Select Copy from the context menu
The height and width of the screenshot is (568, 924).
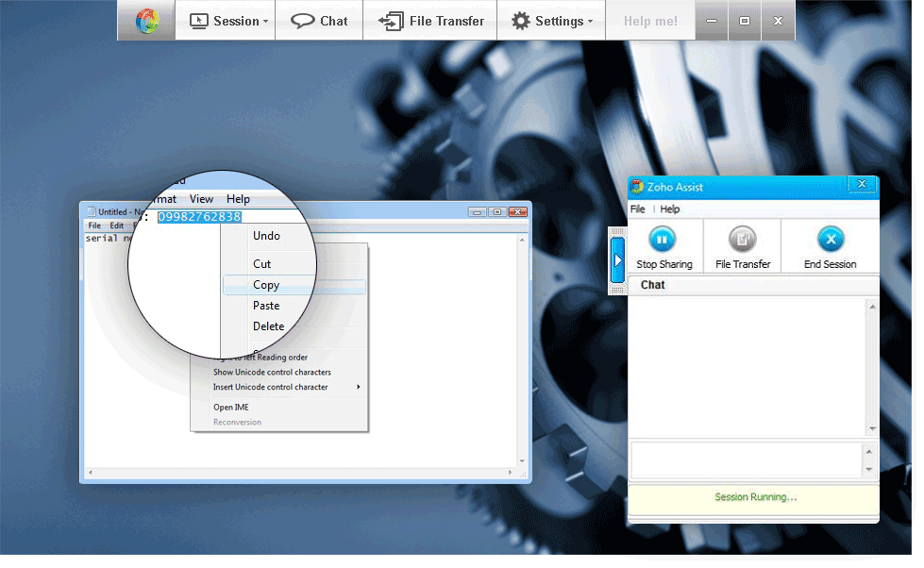pyautogui.click(x=266, y=285)
